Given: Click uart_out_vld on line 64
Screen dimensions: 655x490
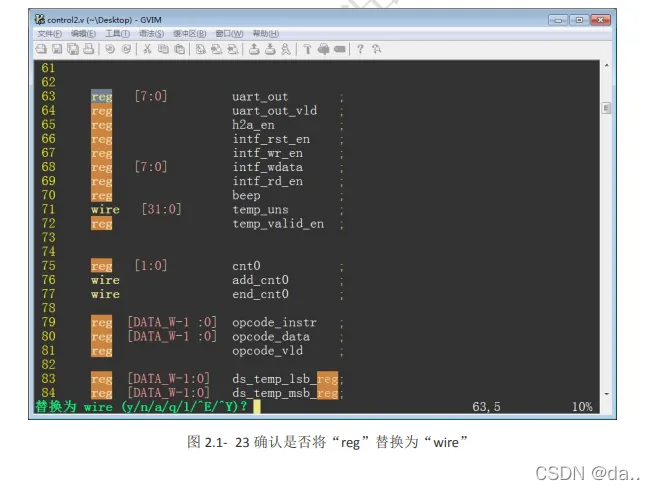Looking at the screenshot, I should [274, 111].
